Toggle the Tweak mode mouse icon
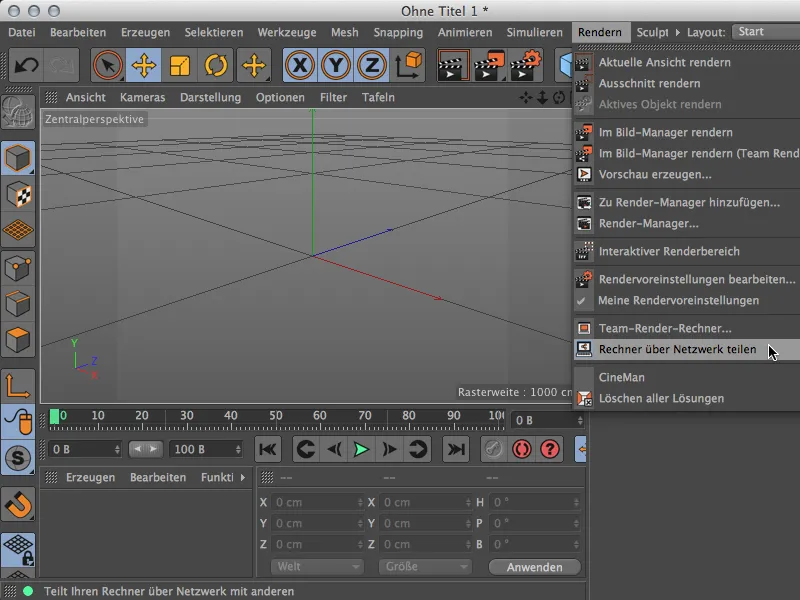The image size is (800, 600). click(x=18, y=421)
